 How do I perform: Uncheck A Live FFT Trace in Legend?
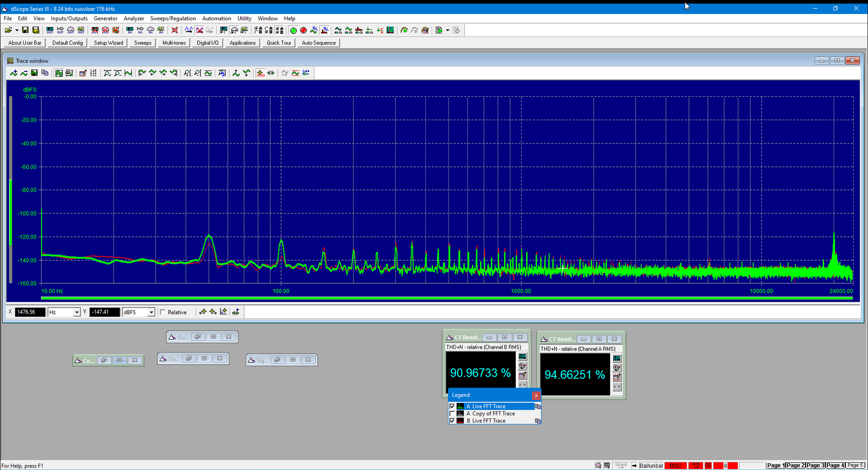click(x=452, y=406)
